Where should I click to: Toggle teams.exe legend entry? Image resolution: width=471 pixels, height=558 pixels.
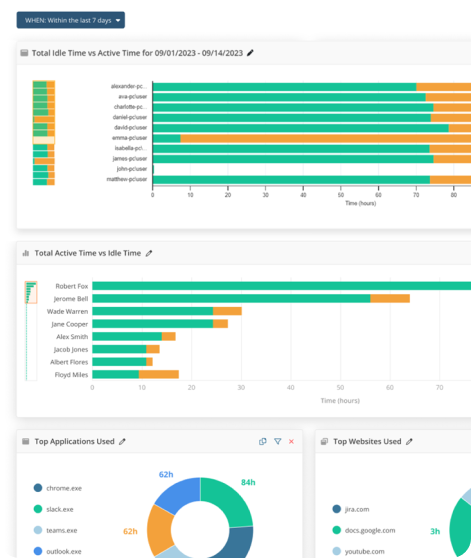[55, 530]
